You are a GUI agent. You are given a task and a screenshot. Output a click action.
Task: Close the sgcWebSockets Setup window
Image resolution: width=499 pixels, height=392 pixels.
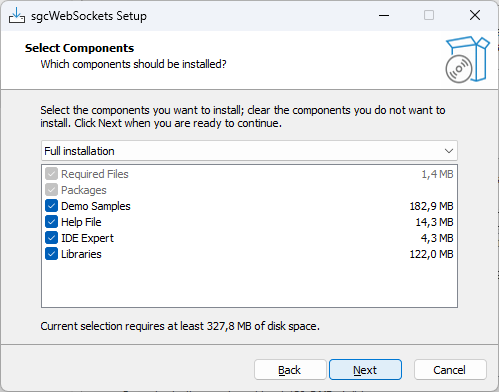[475, 15]
